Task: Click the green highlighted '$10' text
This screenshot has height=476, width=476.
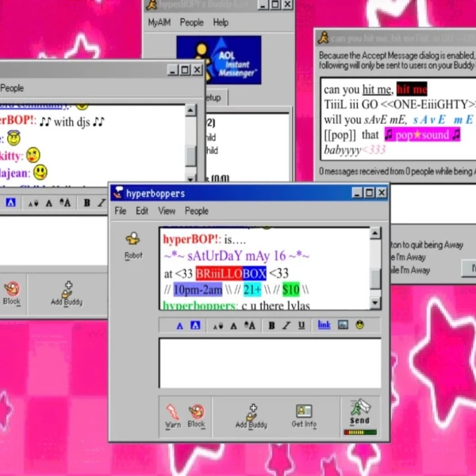Action: click(291, 290)
